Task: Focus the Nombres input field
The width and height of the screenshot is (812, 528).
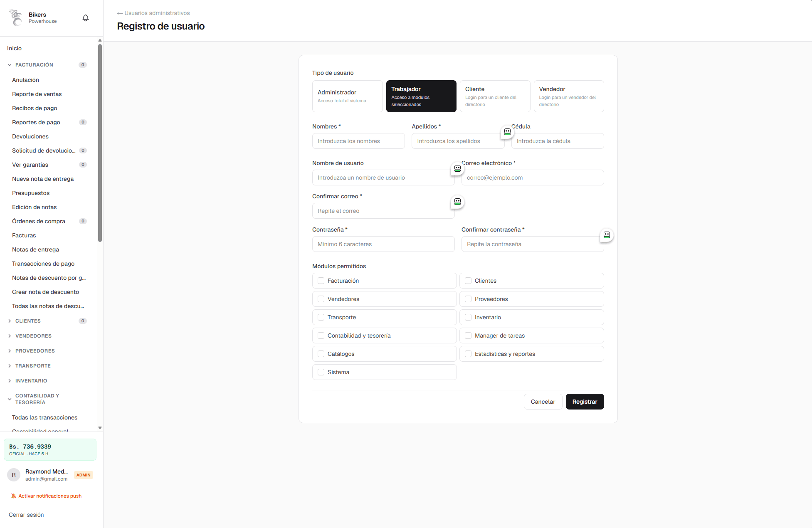Action: tap(358, 141)
